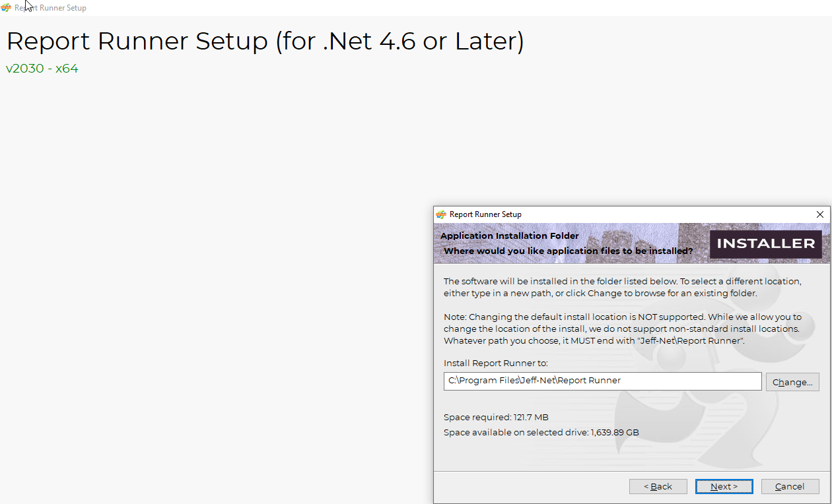Click the green v2030 - x64 version text

(42, 69)
